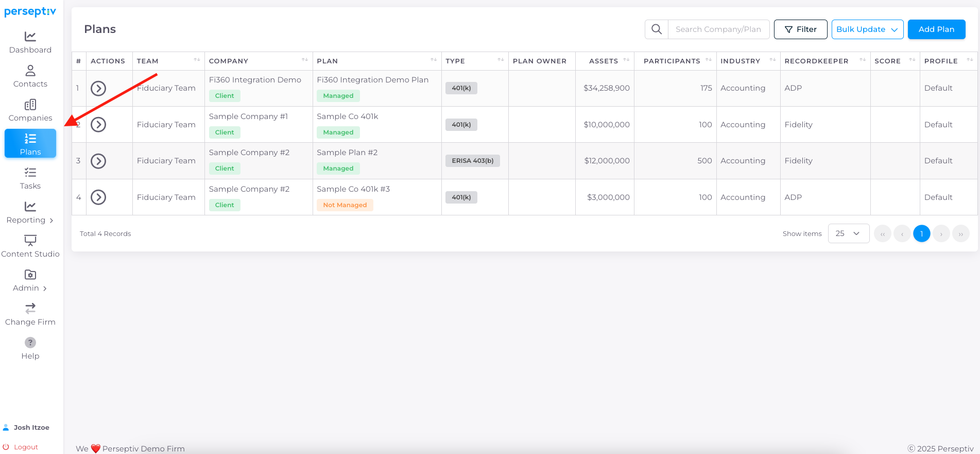980x454 pixels.
Task: Click the ERISA 403(b) type badge
Action: [x=473, y=161]
